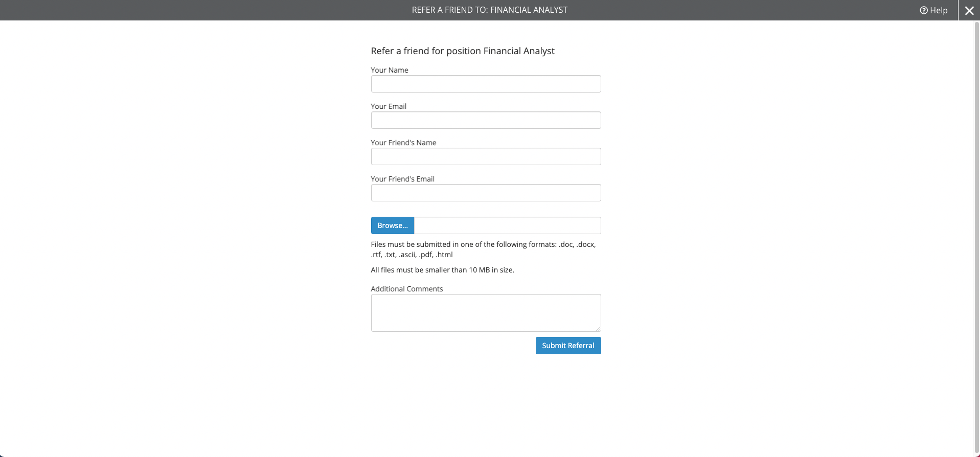Click the Financial Analyst dialog title bar text
Screen dimensions: 980x457
490,10
